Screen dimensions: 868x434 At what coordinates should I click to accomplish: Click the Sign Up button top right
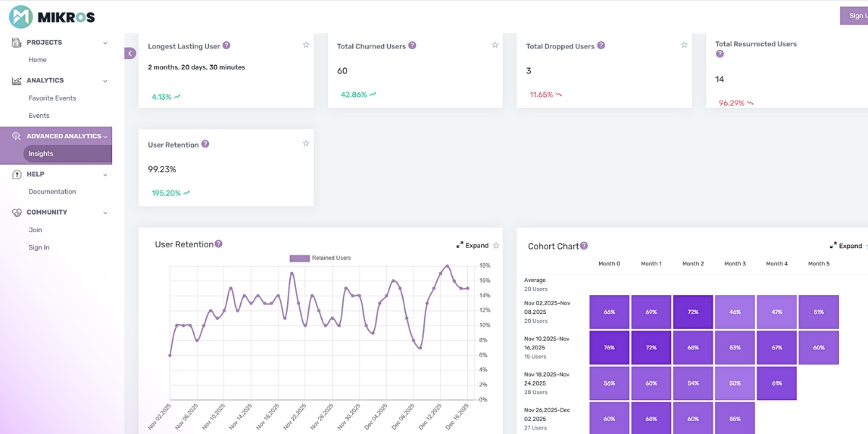(857, 15)
